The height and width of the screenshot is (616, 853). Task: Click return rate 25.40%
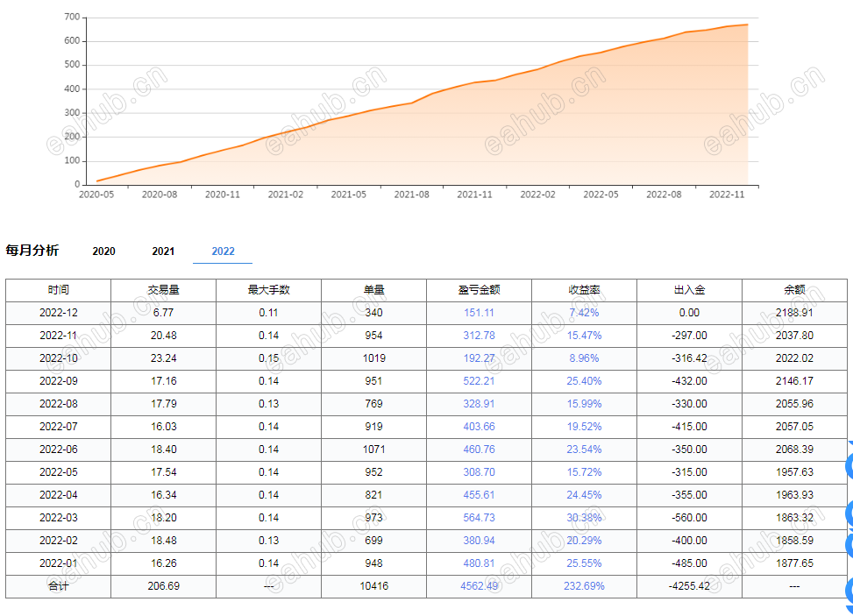[x=584, y=381]
